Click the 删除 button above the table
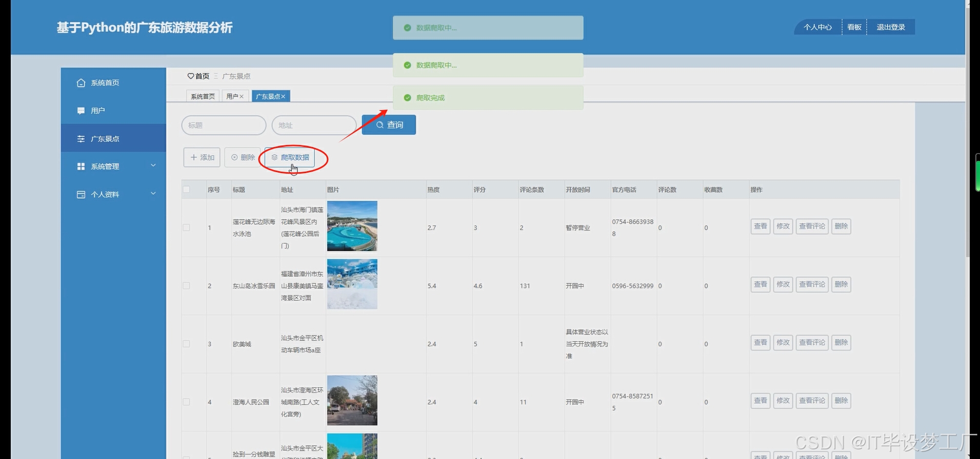This screenshot has height=459, width=980. coord(243,157)
